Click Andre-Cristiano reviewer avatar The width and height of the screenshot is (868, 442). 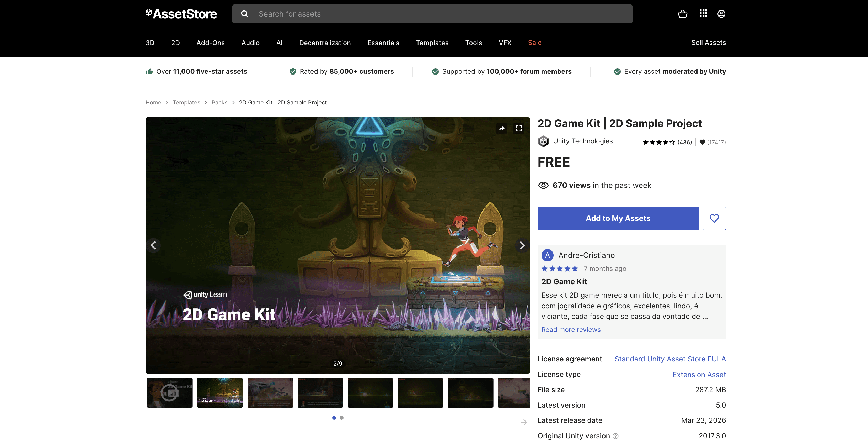point(547,255)
